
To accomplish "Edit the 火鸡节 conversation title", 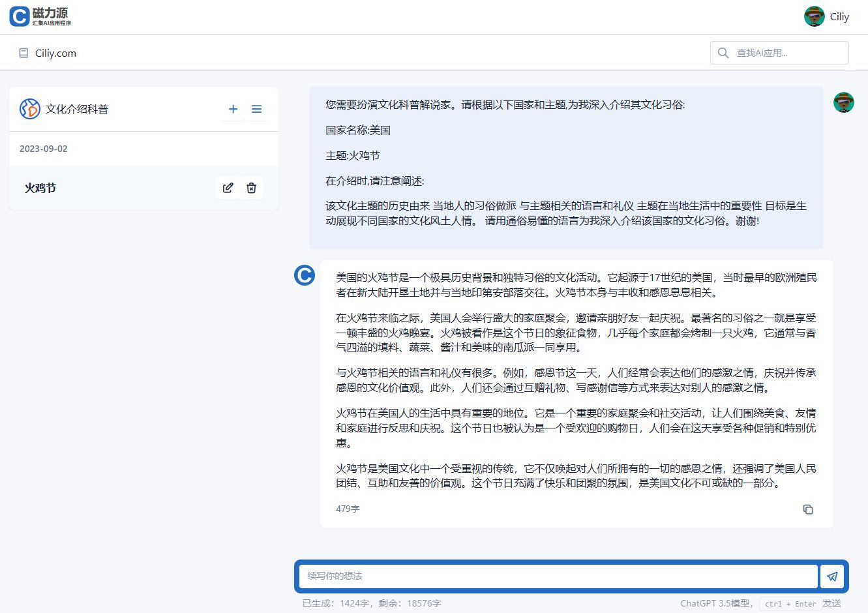I will [228, 188].
